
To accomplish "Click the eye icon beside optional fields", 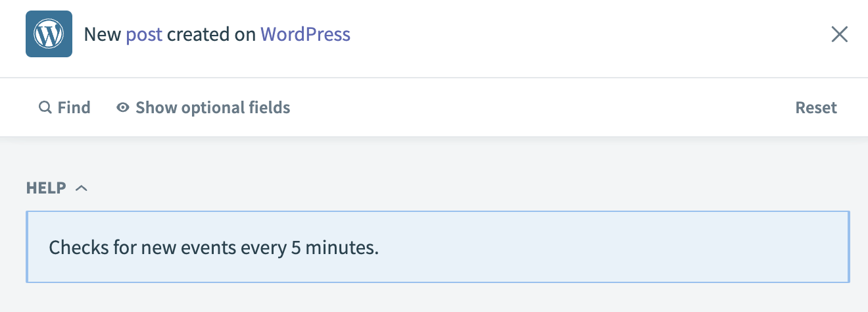I will click(x=122, y=107).
